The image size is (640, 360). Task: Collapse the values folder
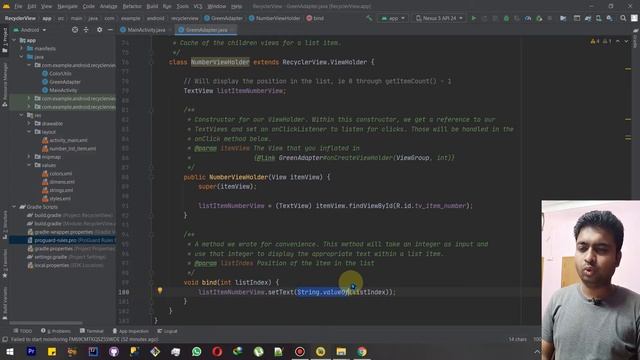click(29, 165)
